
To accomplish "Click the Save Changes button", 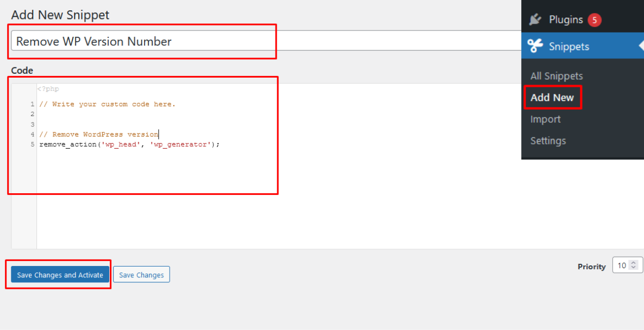I will 141,275.
